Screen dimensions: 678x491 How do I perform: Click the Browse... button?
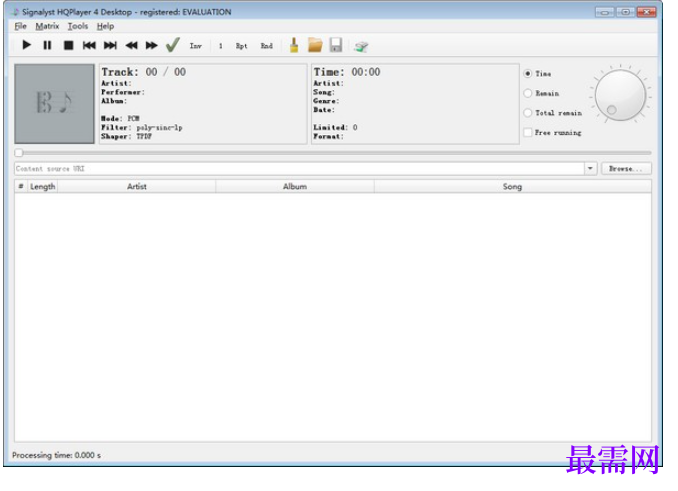point(626,169)
